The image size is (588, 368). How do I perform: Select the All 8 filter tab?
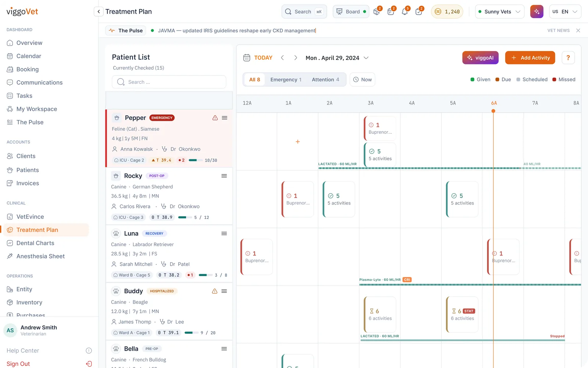click(x=255, y=79)
